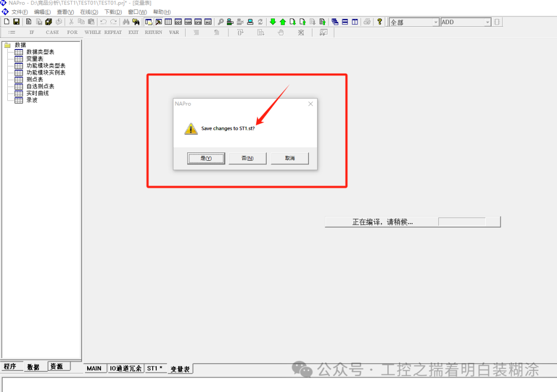
Task: Click the tile horizontally windows icon
Action: (345, 22)
